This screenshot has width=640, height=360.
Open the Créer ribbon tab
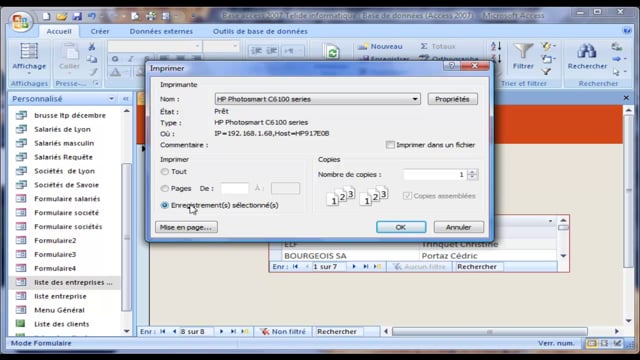click(100, 31)
